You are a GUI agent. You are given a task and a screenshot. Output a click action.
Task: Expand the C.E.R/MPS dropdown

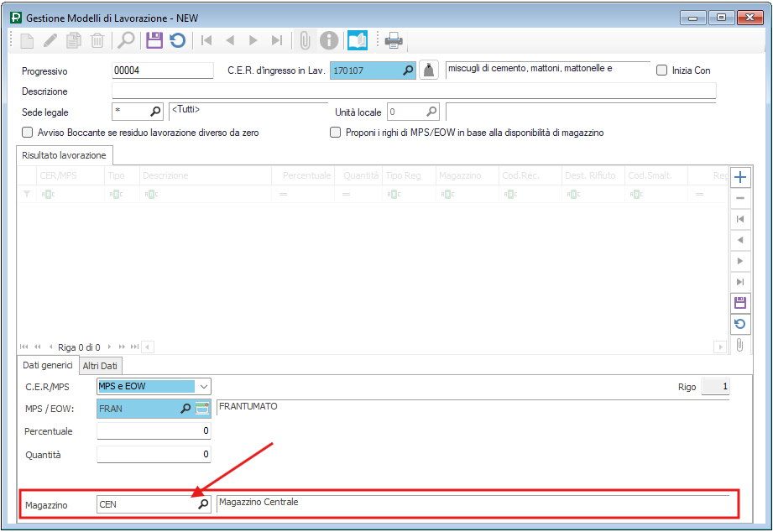(x=203, y=387)
